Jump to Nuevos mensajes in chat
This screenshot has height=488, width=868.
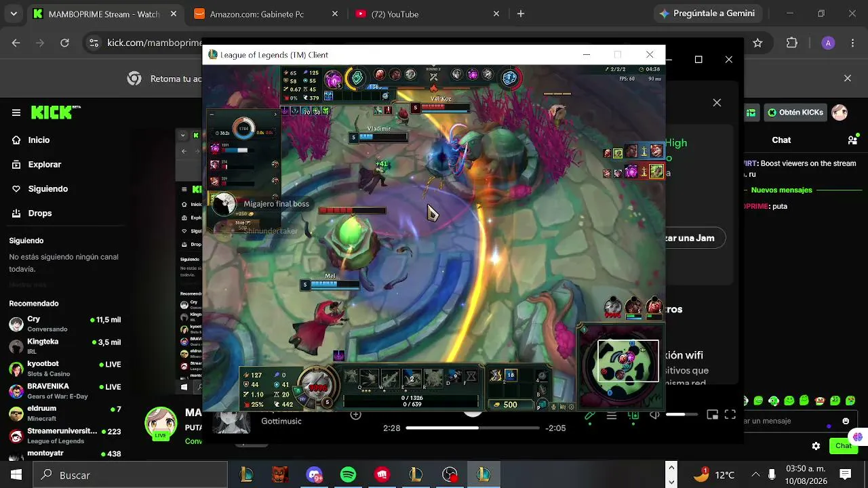point(781,190)
